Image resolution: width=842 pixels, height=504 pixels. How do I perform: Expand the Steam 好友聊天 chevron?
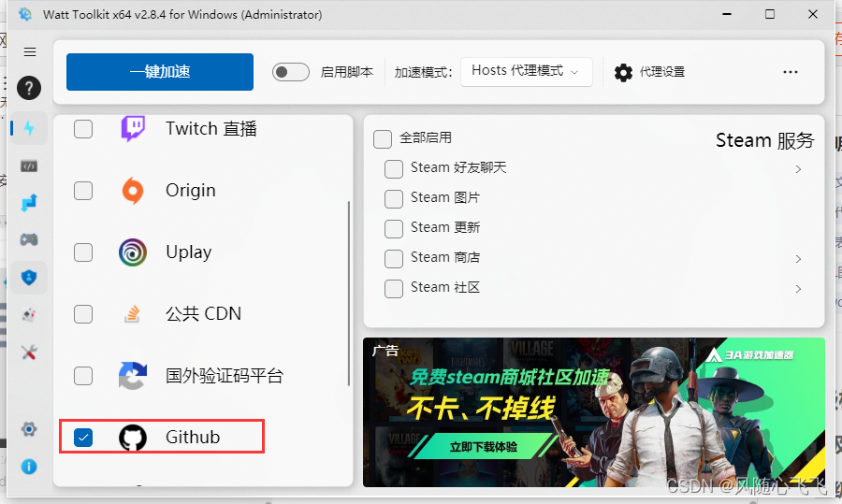pyautogui.click(x=799, y=169)
